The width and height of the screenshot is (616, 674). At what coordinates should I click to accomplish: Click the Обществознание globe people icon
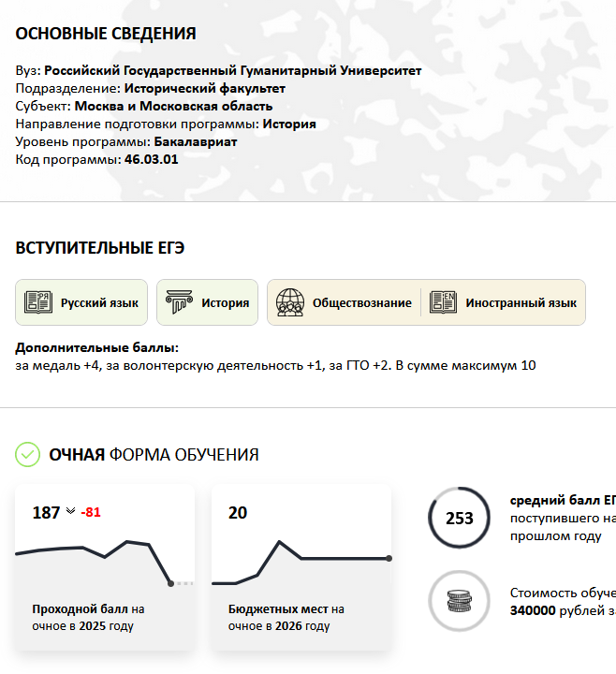tap(290, 302)
